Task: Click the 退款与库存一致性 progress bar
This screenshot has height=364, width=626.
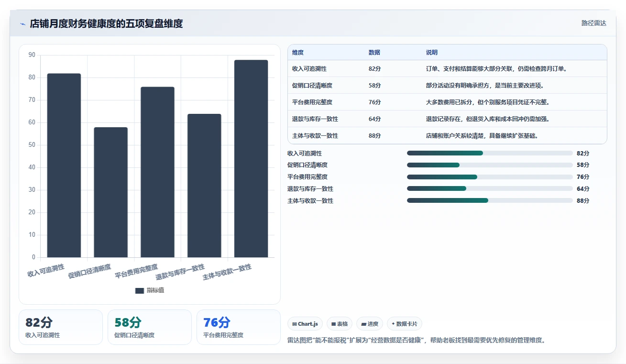Action: coord(490,189)
